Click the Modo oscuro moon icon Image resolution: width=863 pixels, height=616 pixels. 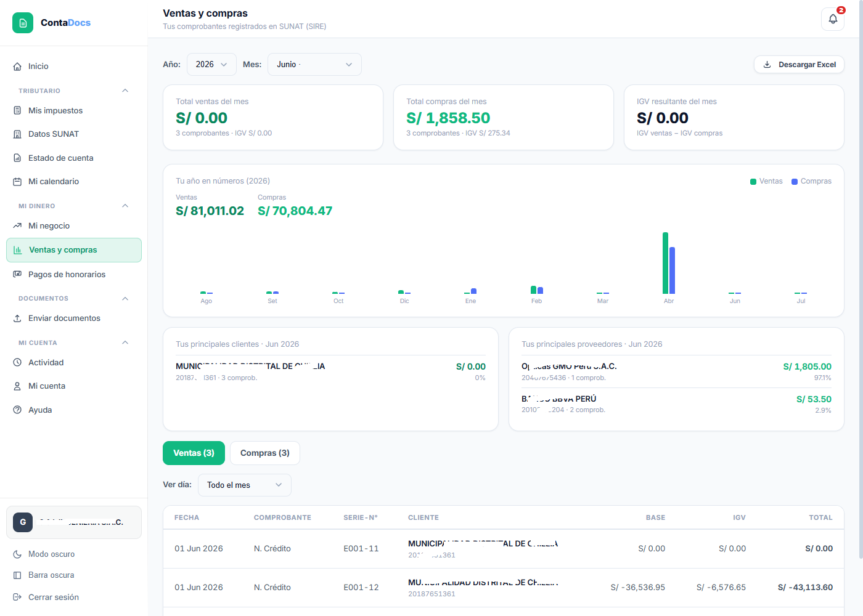pyautogui.click(x=17, y=554)
